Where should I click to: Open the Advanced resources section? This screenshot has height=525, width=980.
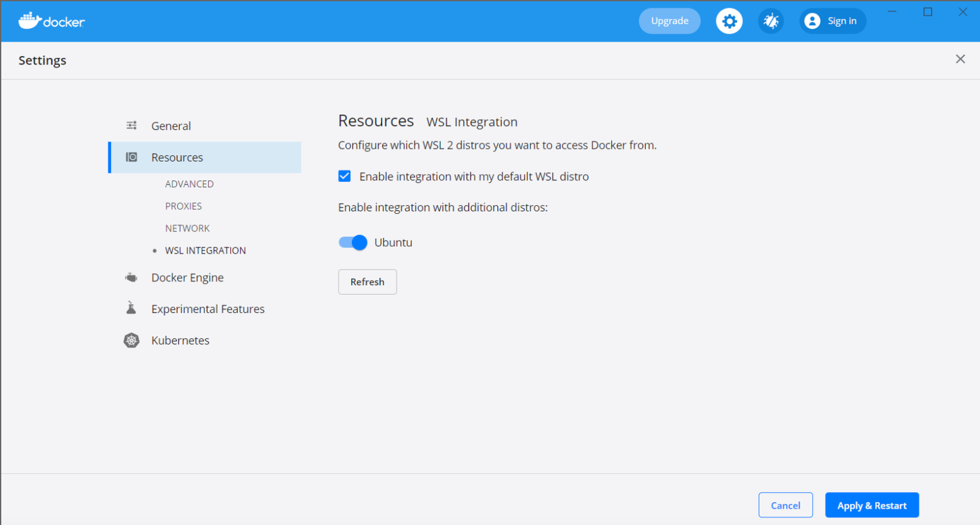pyautogui.click(x=189, y=184)
